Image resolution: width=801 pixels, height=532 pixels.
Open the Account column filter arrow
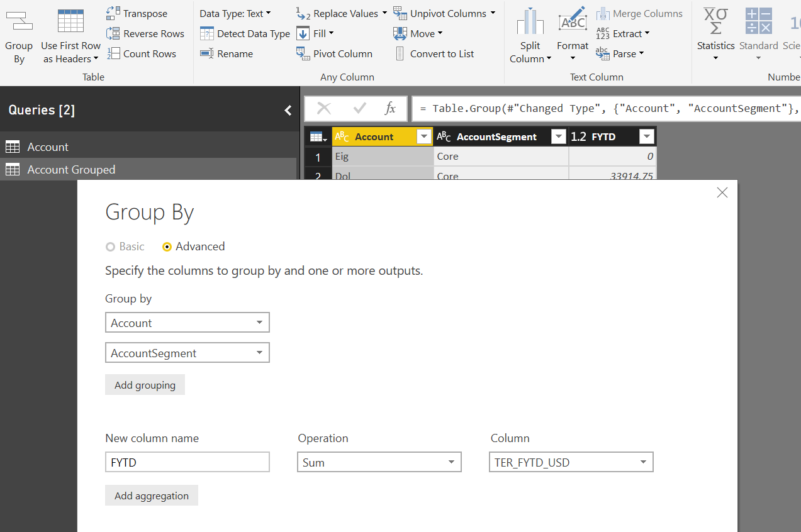pos(424,136)
